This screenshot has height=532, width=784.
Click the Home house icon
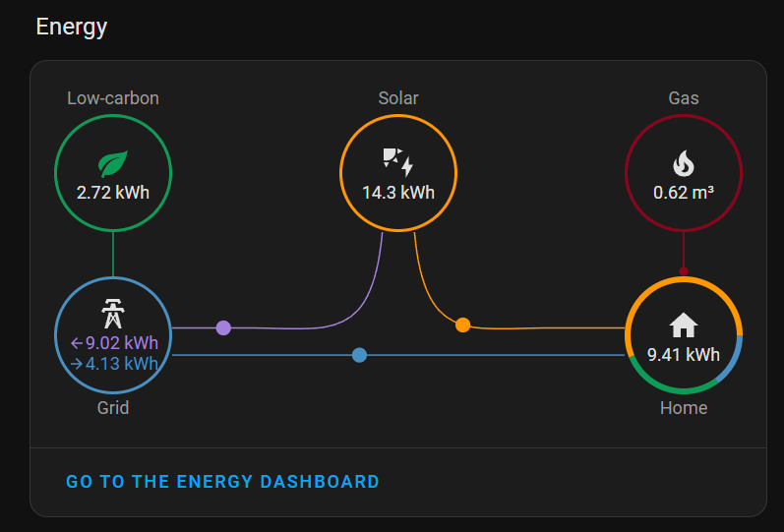click(683, 325)
